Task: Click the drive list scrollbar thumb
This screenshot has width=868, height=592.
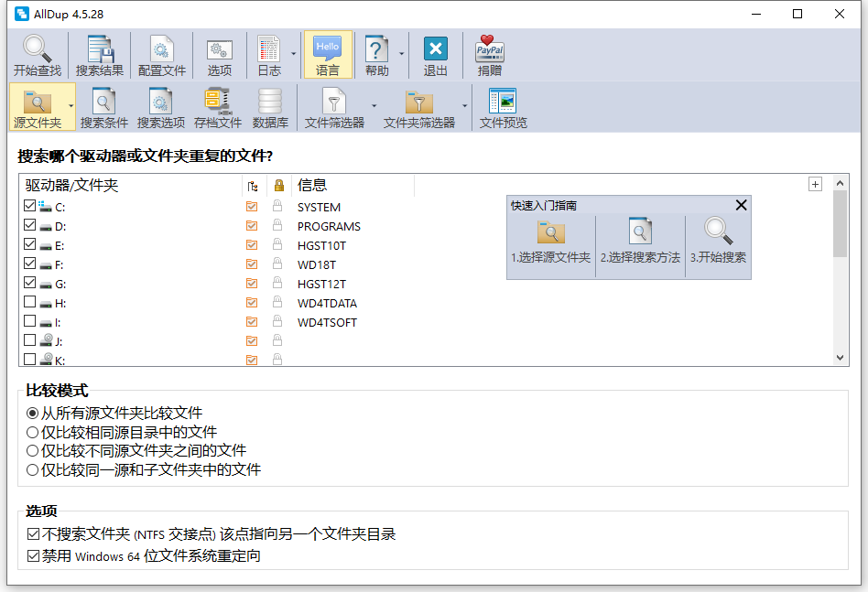Action: pos(840,224)
